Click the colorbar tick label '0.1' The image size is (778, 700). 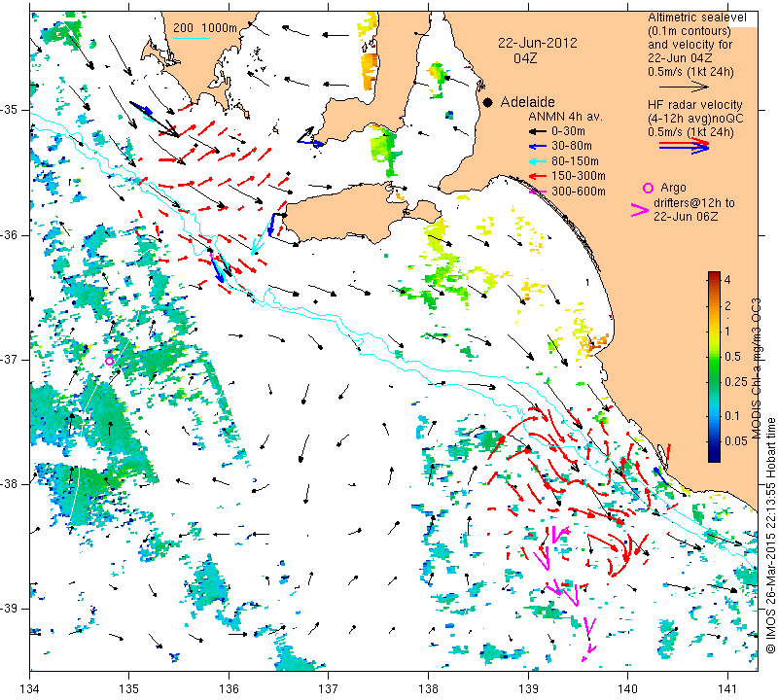(732, 416)
